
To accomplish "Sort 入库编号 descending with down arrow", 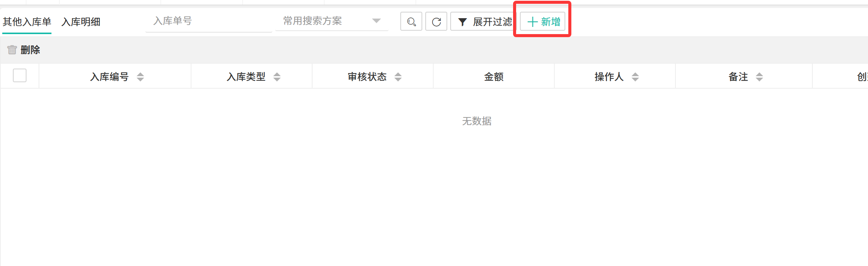I will coord(140,80).
